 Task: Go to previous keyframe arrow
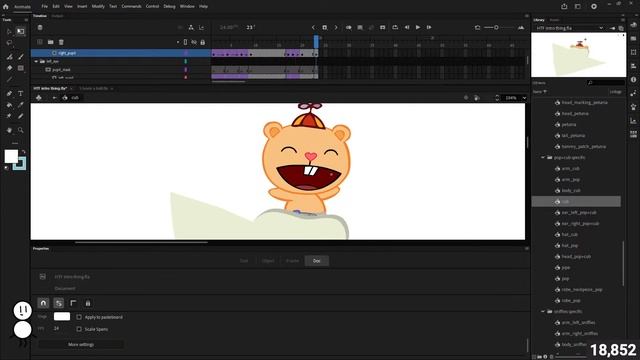313,27
